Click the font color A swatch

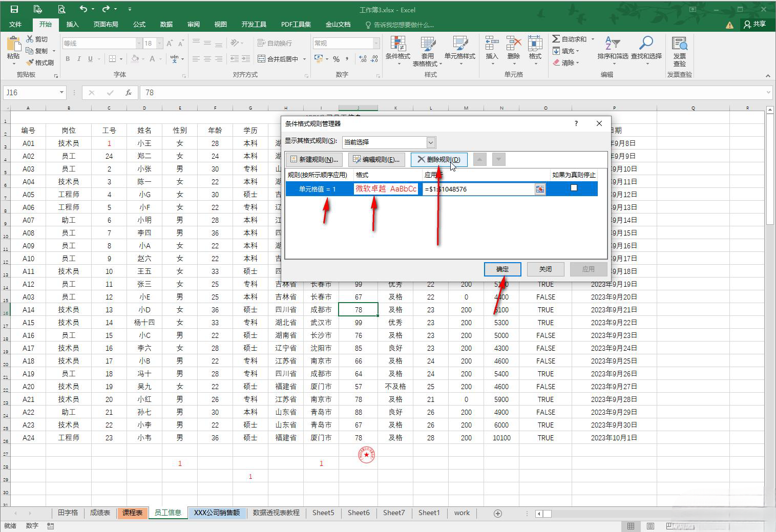[152, 59]
